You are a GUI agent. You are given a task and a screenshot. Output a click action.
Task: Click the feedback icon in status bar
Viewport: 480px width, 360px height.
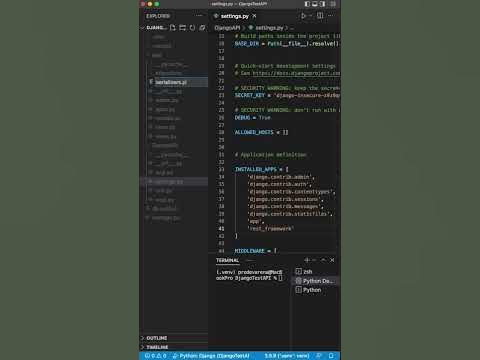pyautogui.click(x=319, y=356)
